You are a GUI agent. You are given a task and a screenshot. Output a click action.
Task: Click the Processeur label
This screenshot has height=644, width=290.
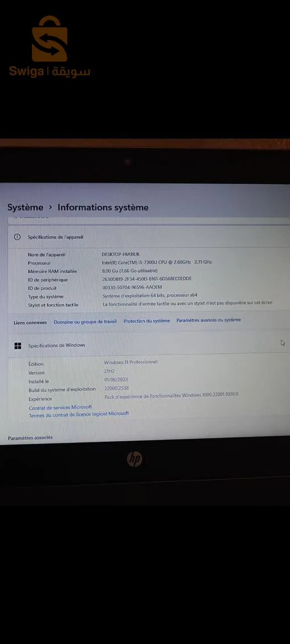click(x=40, y=263)
